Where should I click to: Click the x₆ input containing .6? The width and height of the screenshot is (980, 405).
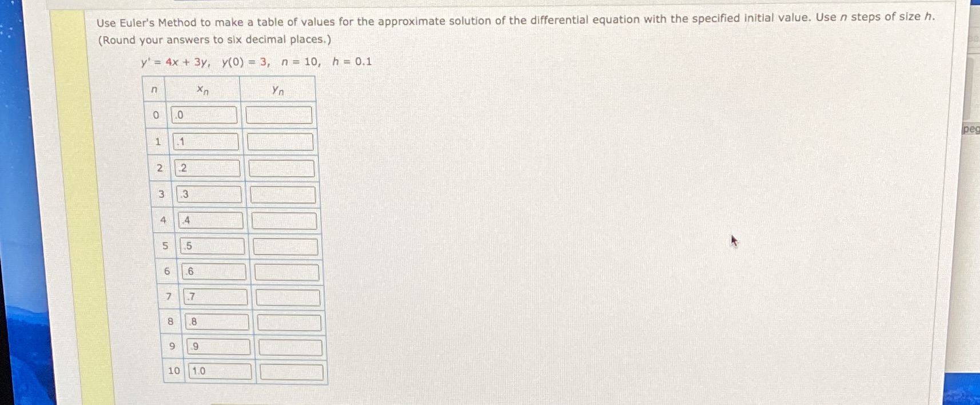(x=214, y=272)
